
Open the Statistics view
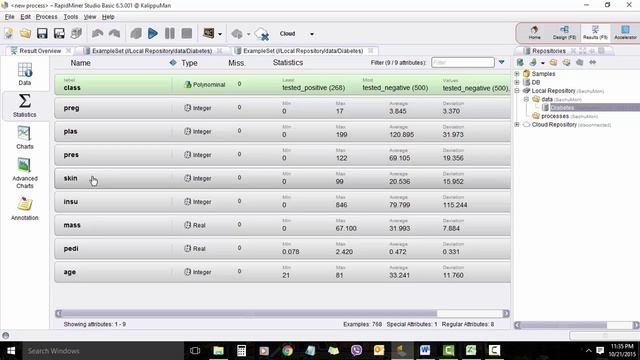(24, 106)
